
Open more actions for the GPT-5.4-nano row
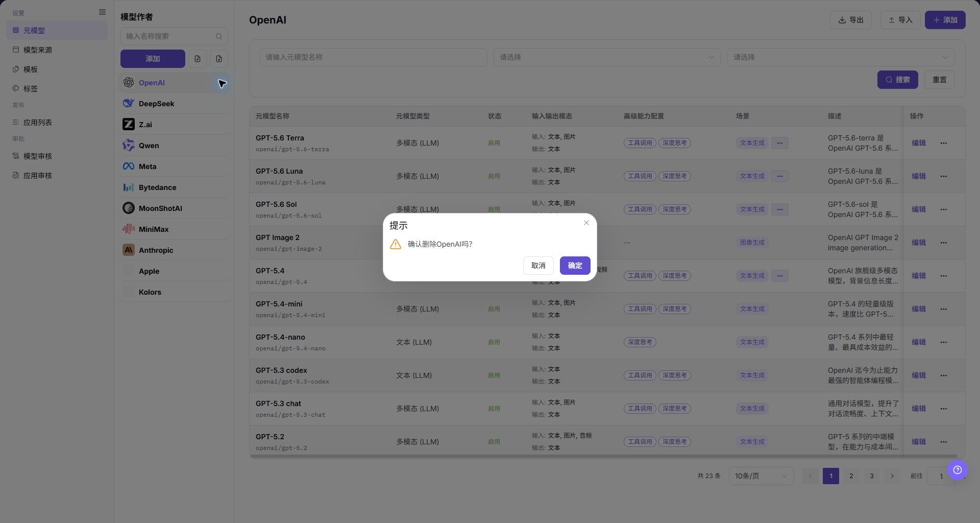tap(944, 342)
